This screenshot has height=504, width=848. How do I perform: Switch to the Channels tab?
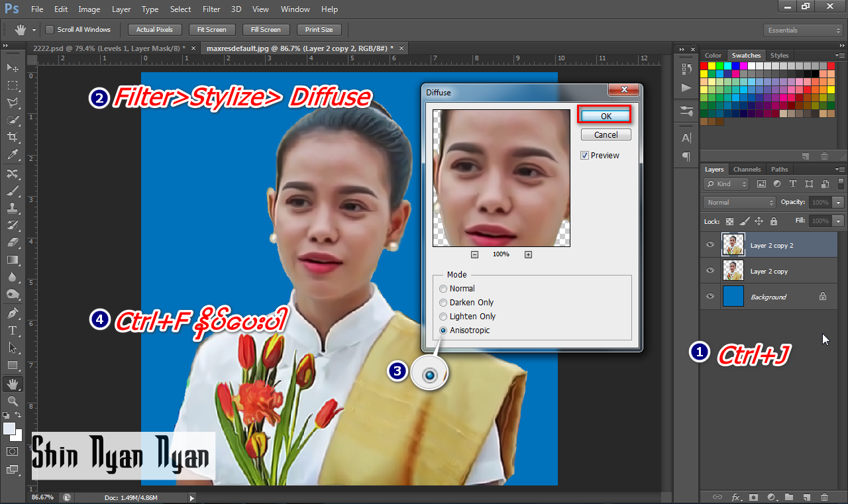click(x=747, y=170)
